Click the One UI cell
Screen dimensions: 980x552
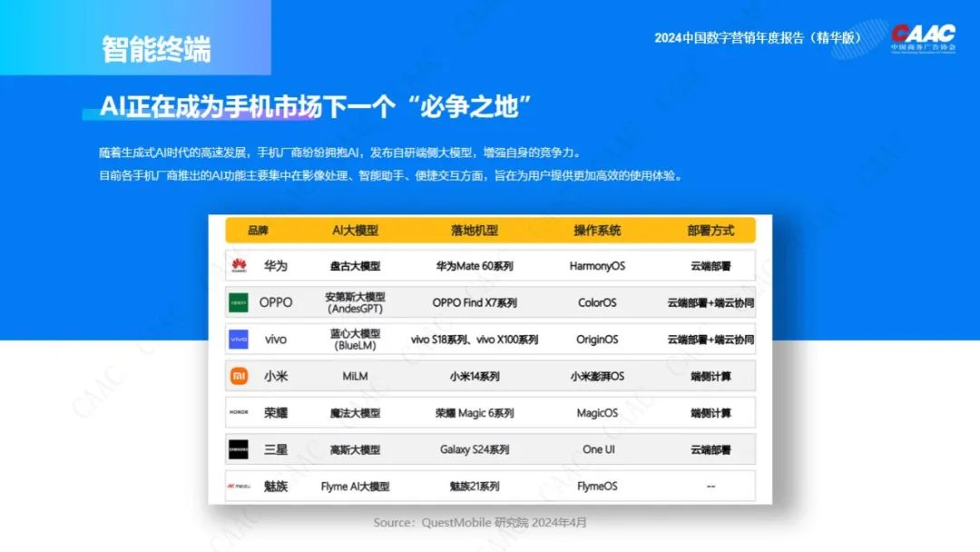pos(598,449)
